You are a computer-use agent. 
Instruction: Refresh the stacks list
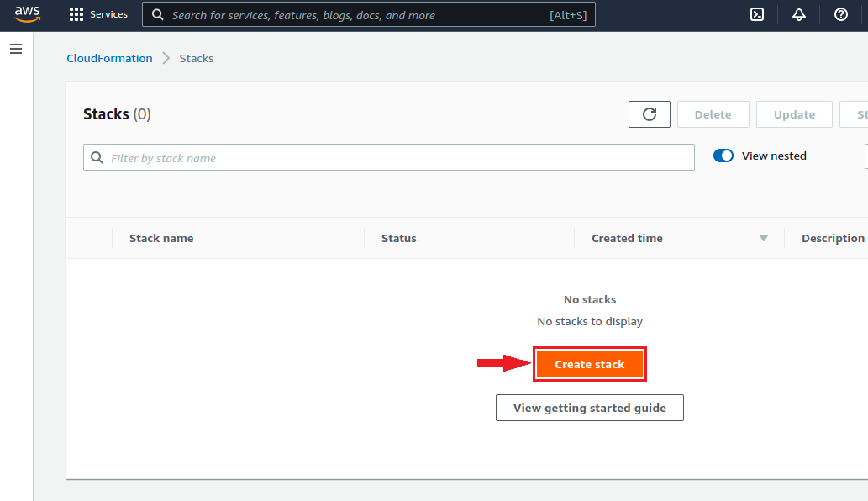(x=649, y=114)
